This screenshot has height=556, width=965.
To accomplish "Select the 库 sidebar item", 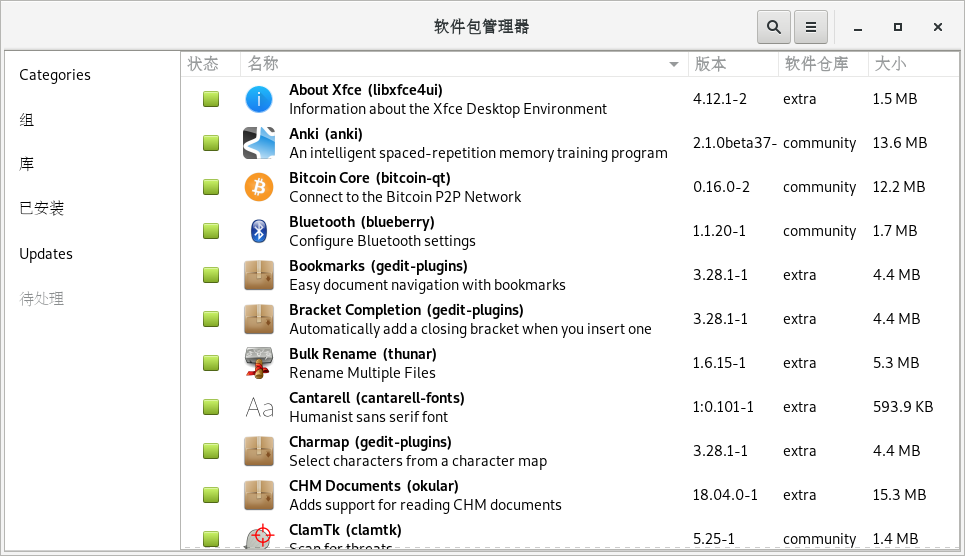I will coord(27,164).
